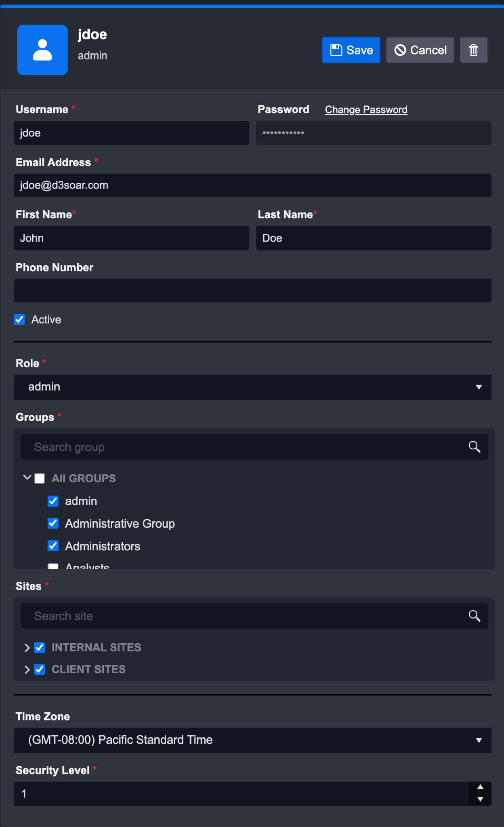
Task: Open the Role dropdown
Action: [x=252, y=387]
